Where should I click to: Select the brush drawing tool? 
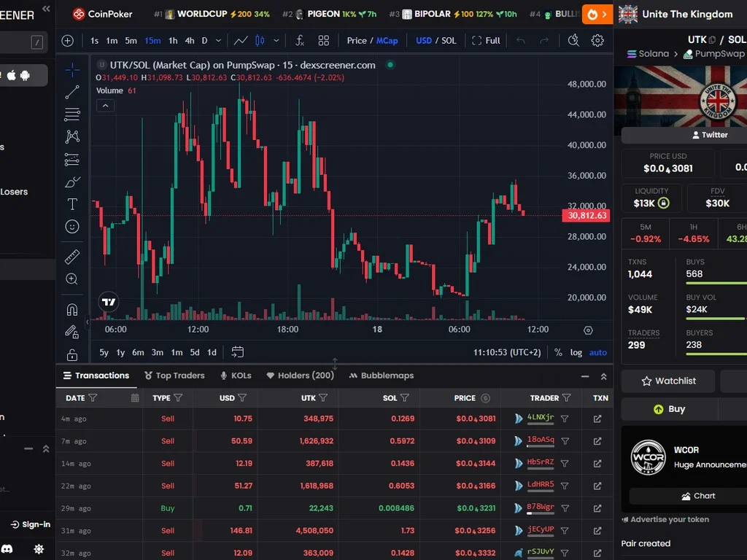pyautogui.click(x=72, y=182)
